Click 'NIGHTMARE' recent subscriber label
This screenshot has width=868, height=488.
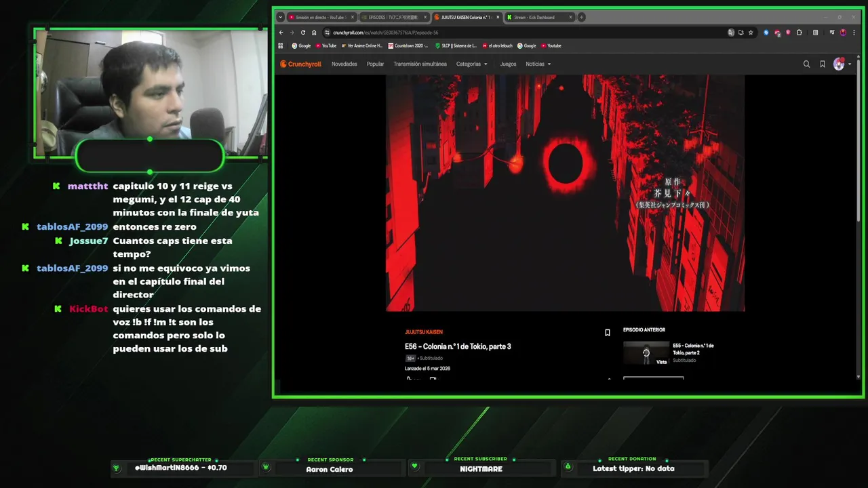(481, 469)
